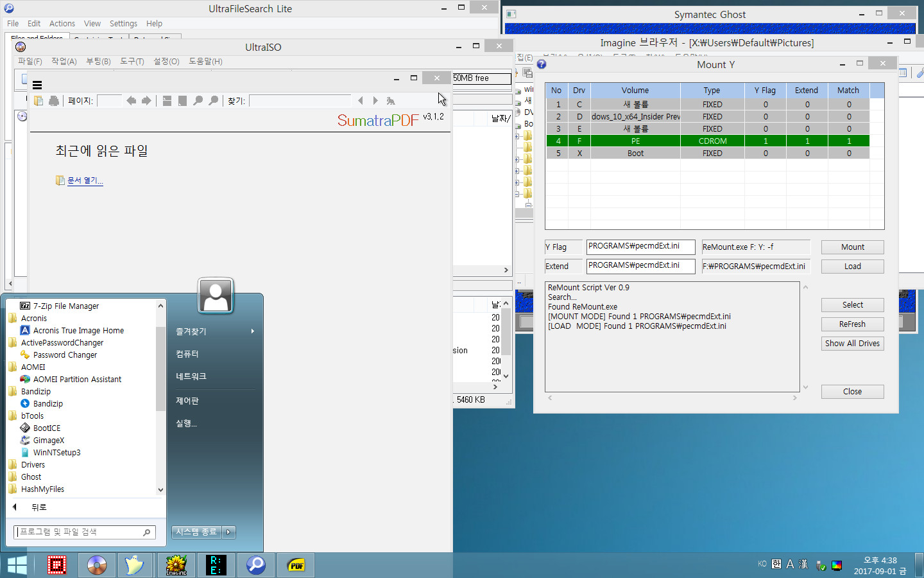
Task: Click the Select button in Mount Y
Action: 852,305
